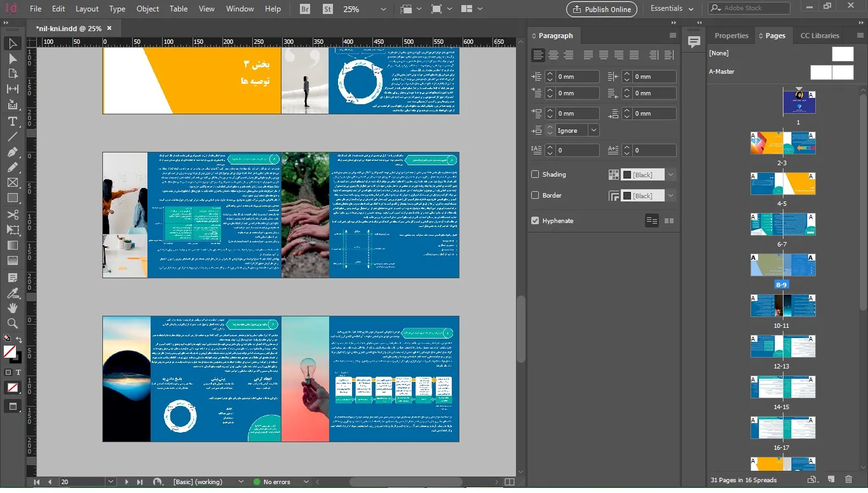The width and height of the screenshot is (868, 493).
Task: Open the Ignore dropdown in Paragraph panel
Action: [593, 130]
